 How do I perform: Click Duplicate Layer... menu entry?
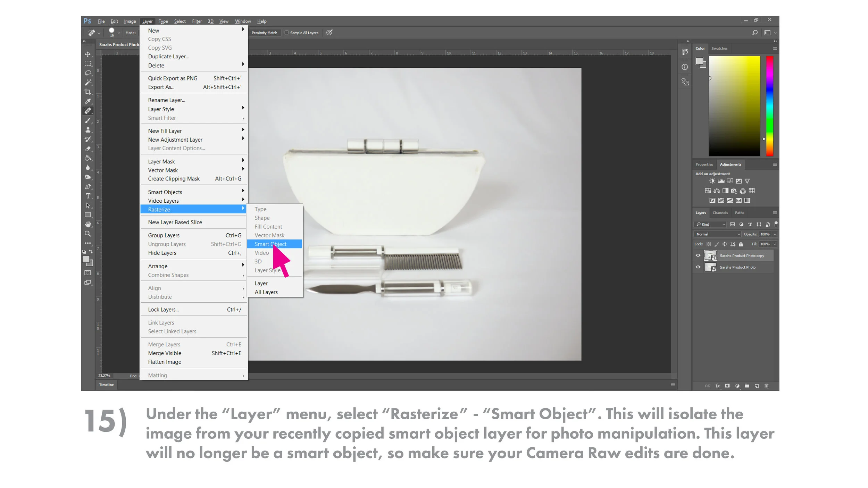[194, 56]
